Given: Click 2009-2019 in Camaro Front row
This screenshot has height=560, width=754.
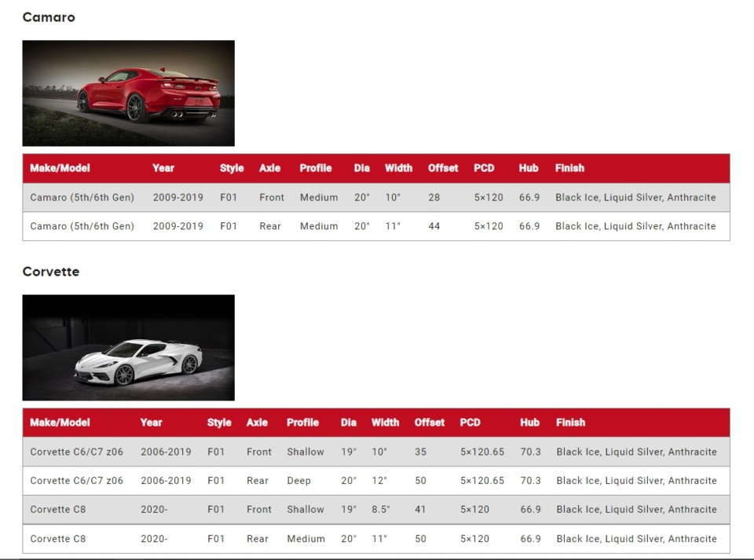Looking at the screenshot, I should (x=178, y=198).
